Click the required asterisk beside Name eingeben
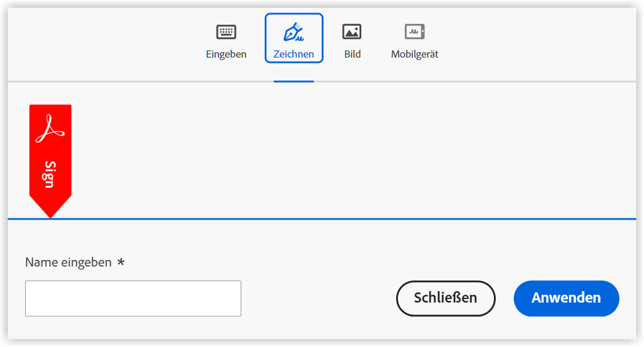Viewport: 644px width, 347px height. click(121, 261)
